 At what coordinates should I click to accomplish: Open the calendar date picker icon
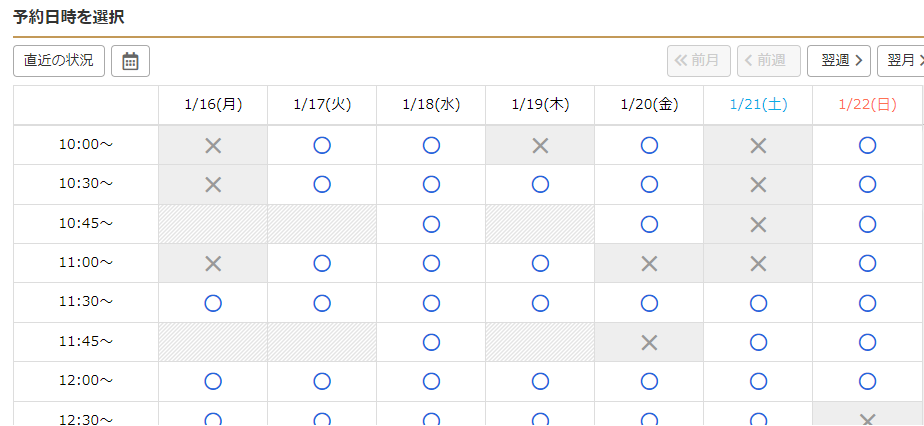pos(130,61)
